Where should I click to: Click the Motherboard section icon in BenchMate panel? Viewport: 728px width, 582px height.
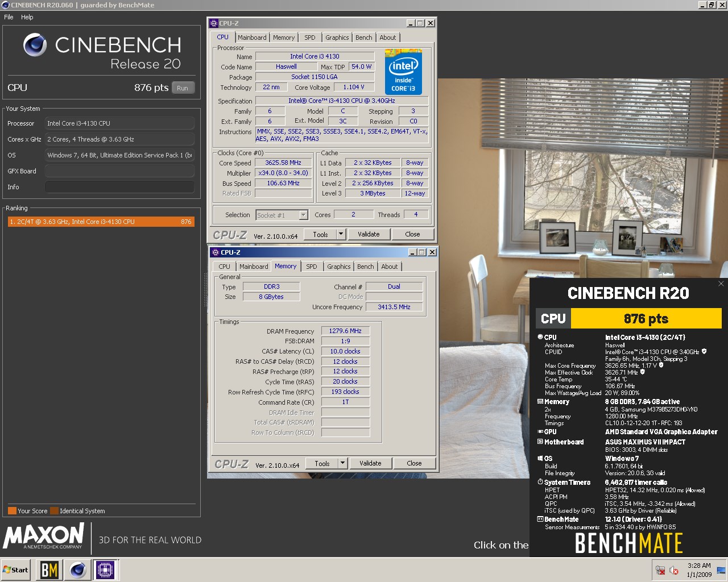click(x=540, y=442)
